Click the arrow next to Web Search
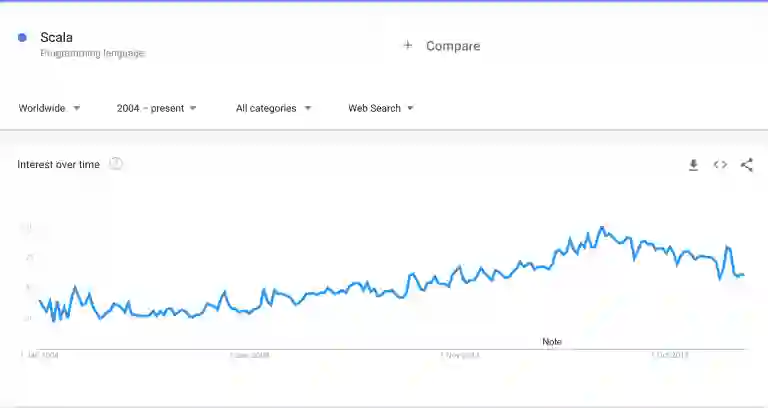Image resolution: width=768 pixels, height=408 pixels. 410,108
